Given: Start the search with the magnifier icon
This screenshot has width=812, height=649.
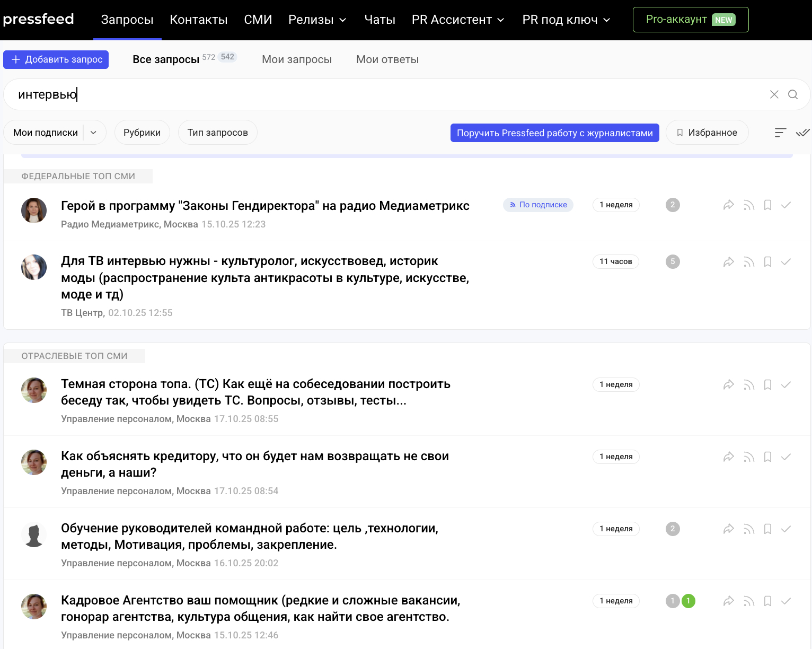Looking at the screenshot, I should pos(793,94).
